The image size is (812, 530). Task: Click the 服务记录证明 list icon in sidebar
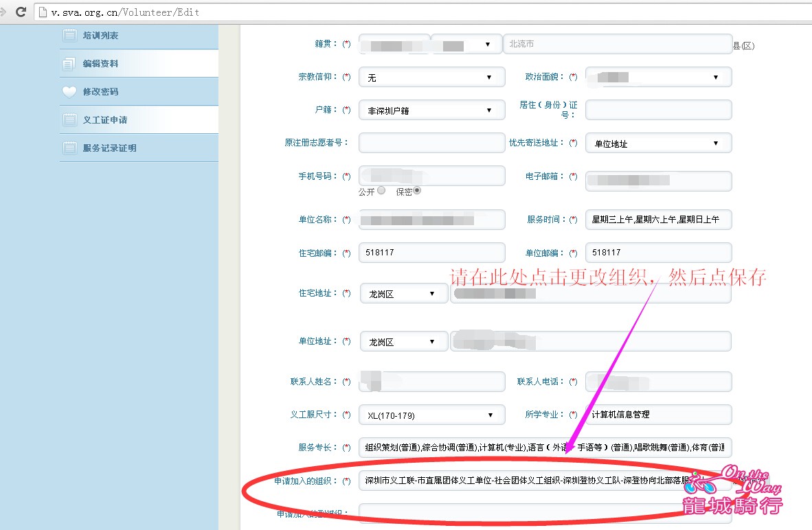click(69, 148)
